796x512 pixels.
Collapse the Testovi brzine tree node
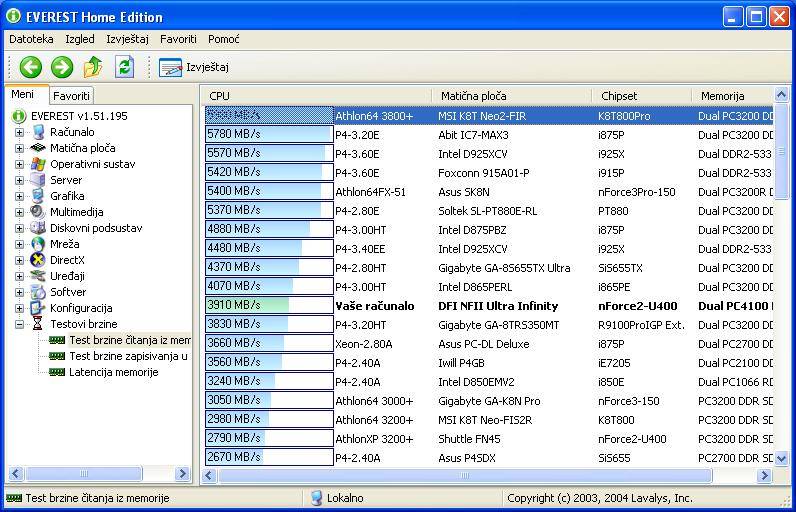[19, 324]
